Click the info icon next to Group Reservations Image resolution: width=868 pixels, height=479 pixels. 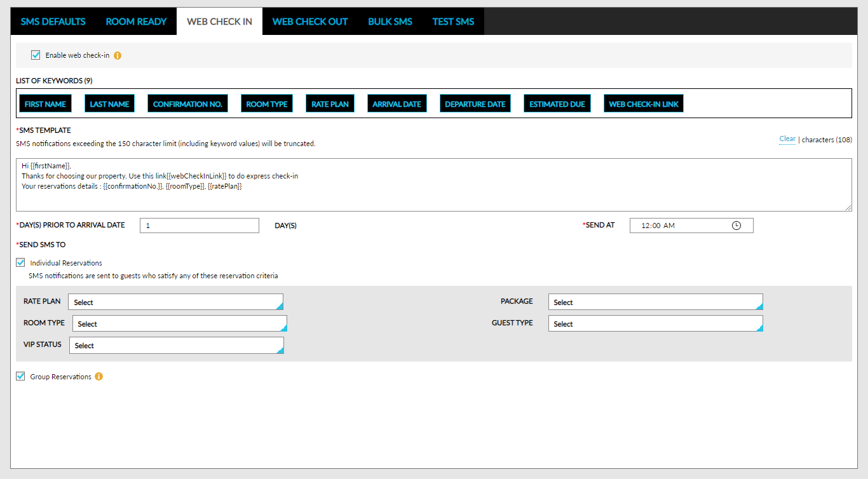tap(98, 376)
